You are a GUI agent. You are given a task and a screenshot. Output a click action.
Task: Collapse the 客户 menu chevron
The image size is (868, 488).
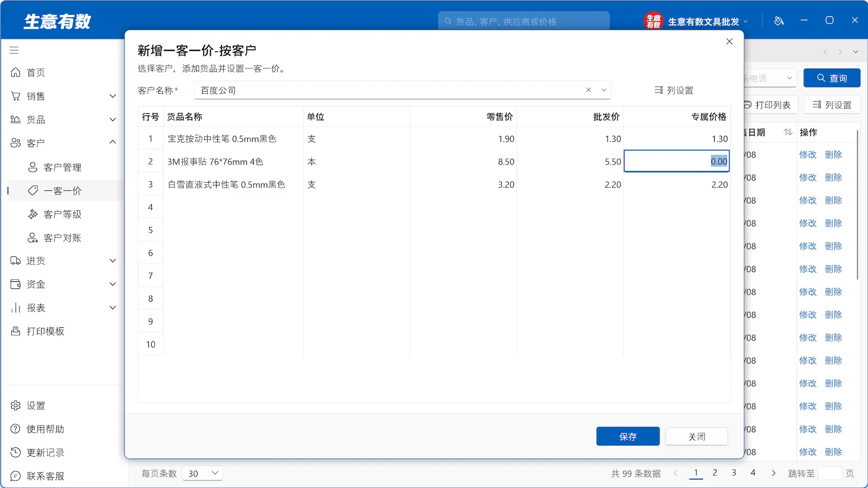click(113, 142)
